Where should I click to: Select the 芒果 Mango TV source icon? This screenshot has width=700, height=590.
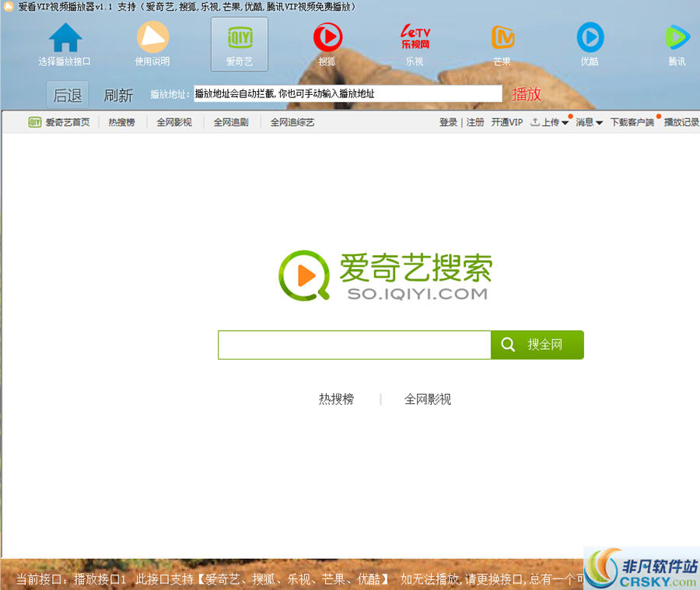(x=502, y=37)
